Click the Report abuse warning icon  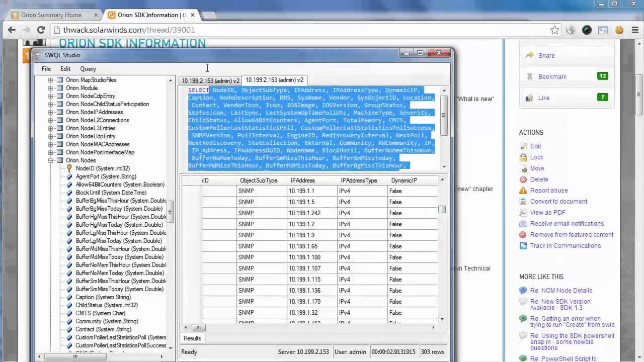523,191
